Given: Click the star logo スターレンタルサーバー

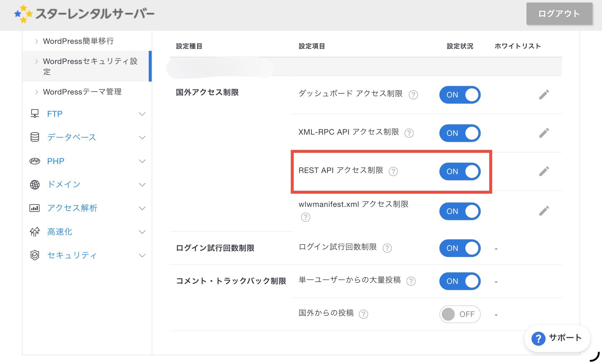Looking at the screenshot, I should 84,14.
